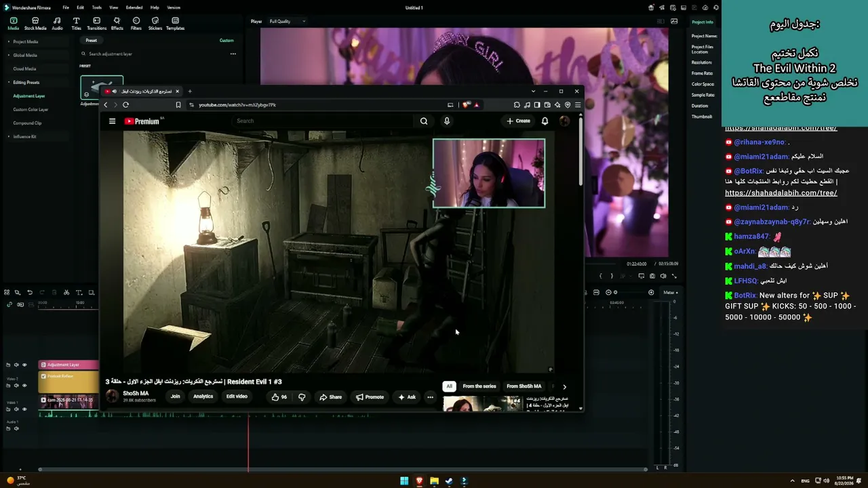
Task: Open the Full Quality dropdown in the player
Action: click(x=288, y=22)
